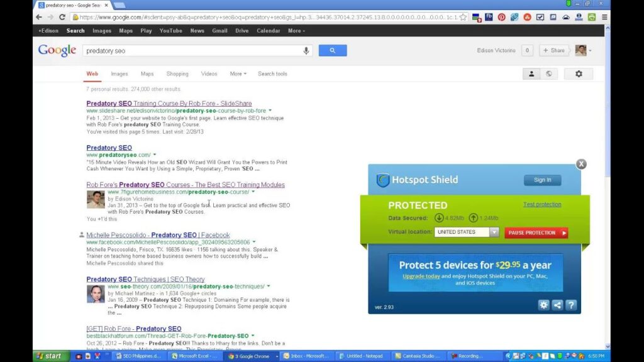
Task: Open Calendar in the black Google bar
Action: coord(268,31)
